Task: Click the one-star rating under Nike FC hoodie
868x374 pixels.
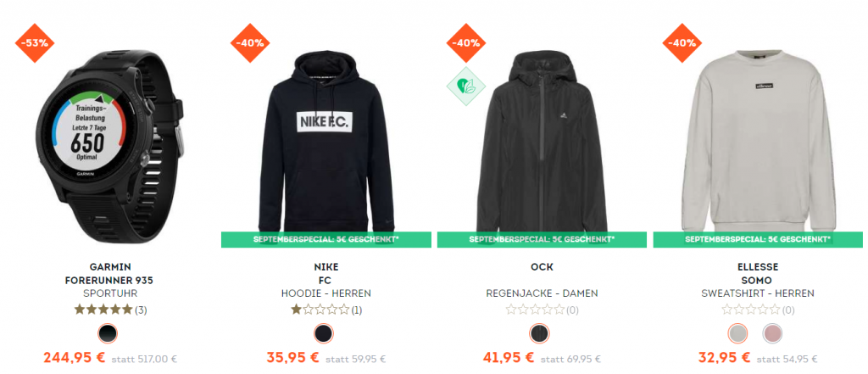Action: click(320, 310)
